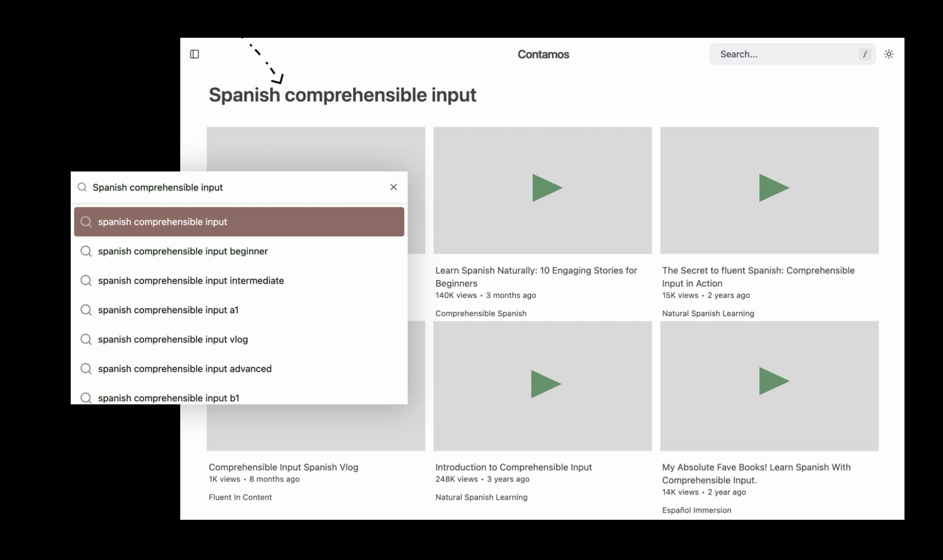This screenshot has height=560, width=943.
Task: Switch color theme using the sun icon
Action: pos(889,54)
